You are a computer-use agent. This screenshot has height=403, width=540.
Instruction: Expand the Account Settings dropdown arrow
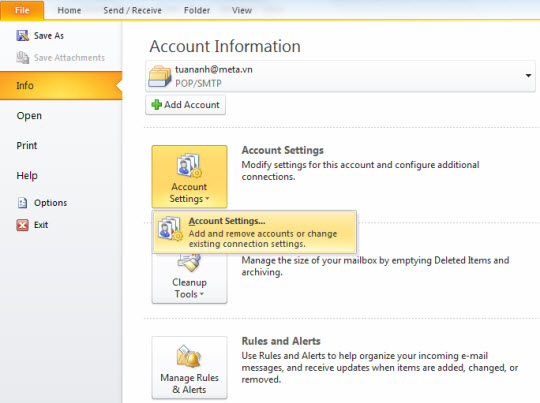coord(207,199)
